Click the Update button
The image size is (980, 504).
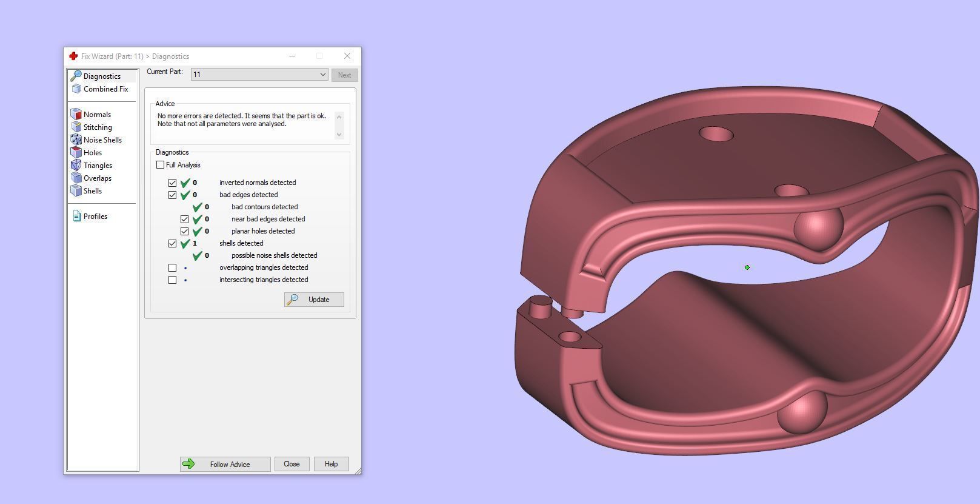point(314,299)
